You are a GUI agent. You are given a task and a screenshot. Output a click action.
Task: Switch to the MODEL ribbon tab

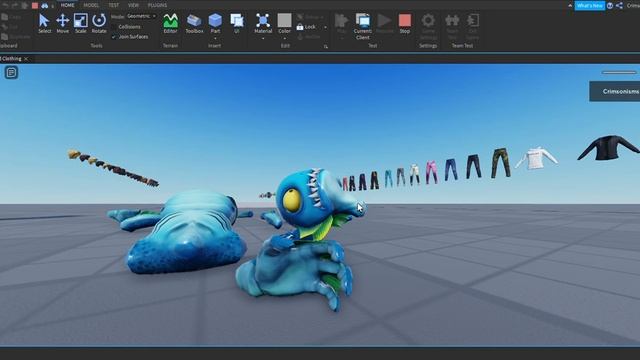click(91, 5)
